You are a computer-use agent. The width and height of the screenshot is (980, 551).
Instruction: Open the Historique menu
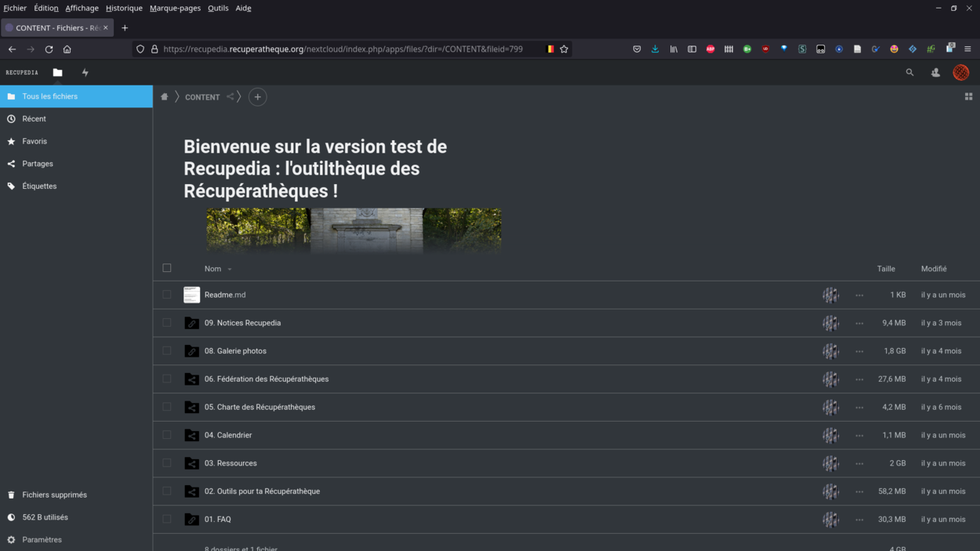click(124, 8)
